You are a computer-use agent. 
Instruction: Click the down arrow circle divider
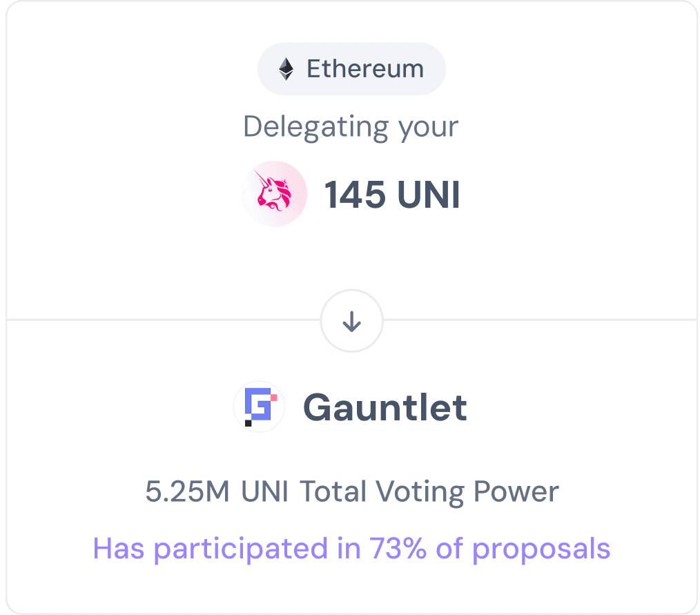click(352, 321)
